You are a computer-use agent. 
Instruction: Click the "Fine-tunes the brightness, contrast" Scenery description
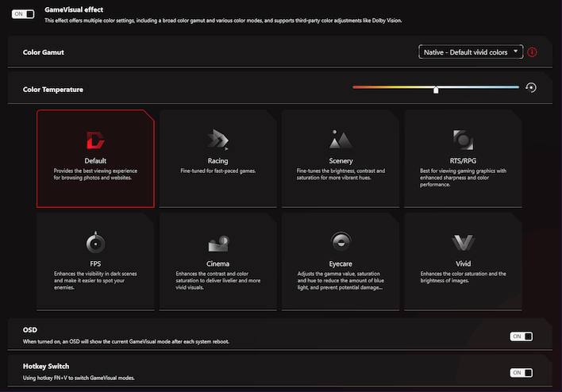341,174
